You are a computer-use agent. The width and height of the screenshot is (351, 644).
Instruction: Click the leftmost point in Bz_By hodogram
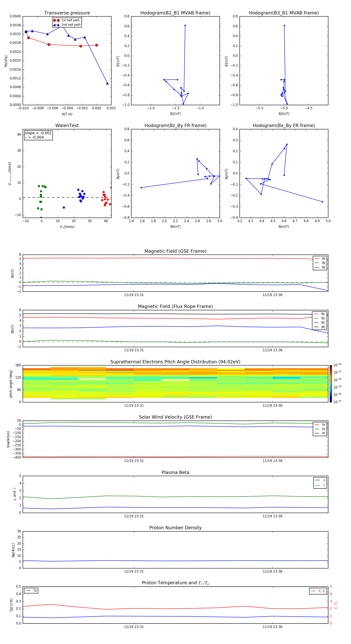pos(141,188)
